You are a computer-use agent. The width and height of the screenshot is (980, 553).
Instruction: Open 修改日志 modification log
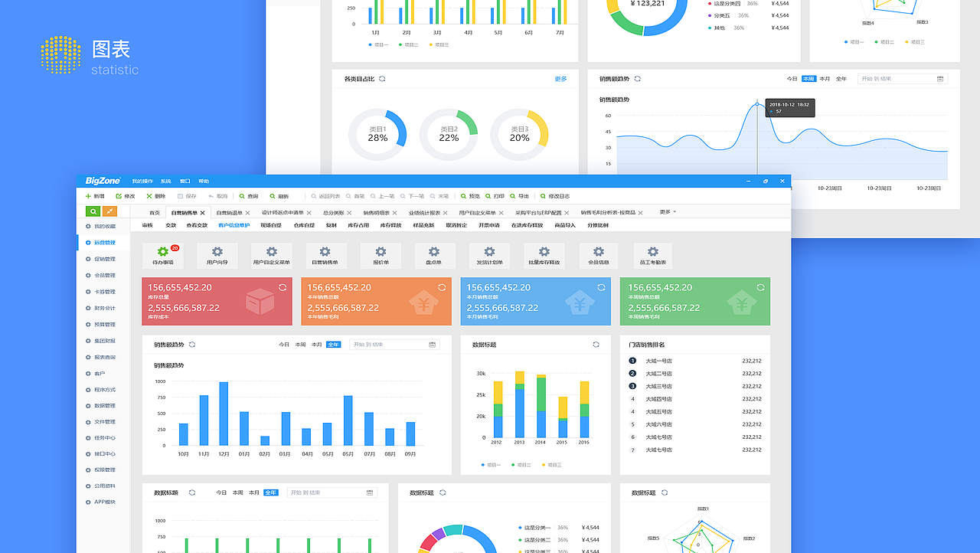555,196
